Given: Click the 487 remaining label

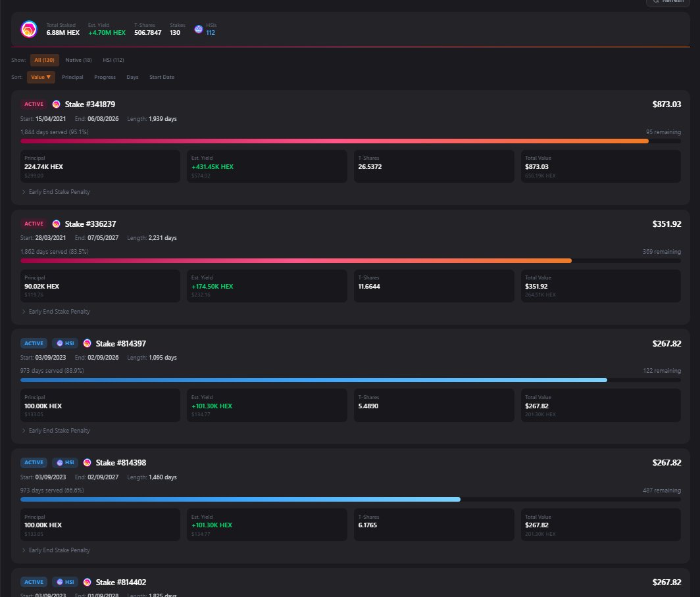Looking at the screenshot, I should pyautogui.click(x=662, y=490).
